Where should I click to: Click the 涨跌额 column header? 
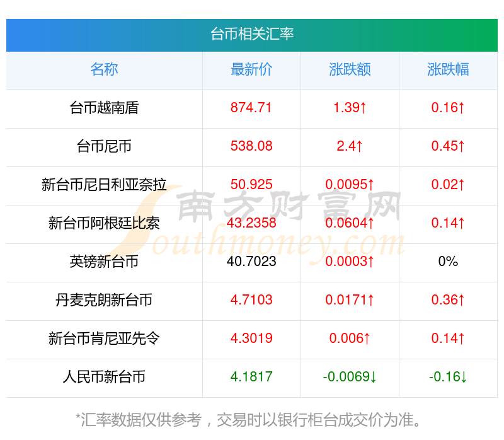[x=350, y=69]
